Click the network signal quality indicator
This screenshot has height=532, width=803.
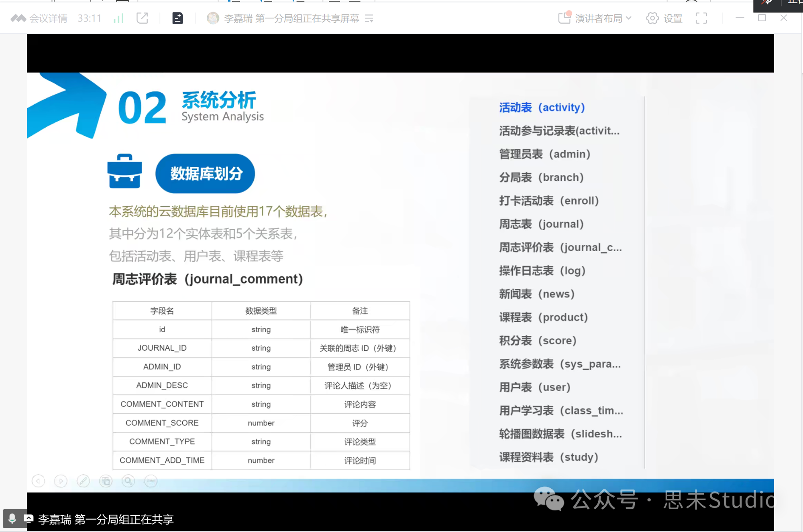pos(118,18)
